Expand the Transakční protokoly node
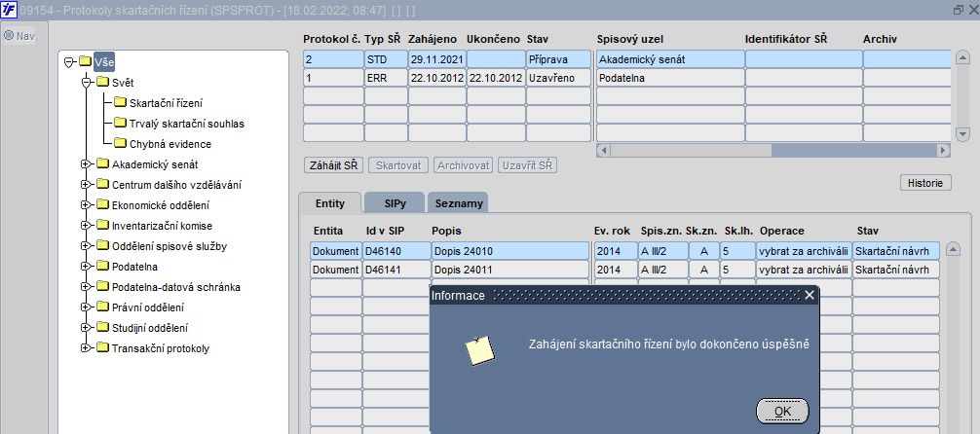 point(86,348)
